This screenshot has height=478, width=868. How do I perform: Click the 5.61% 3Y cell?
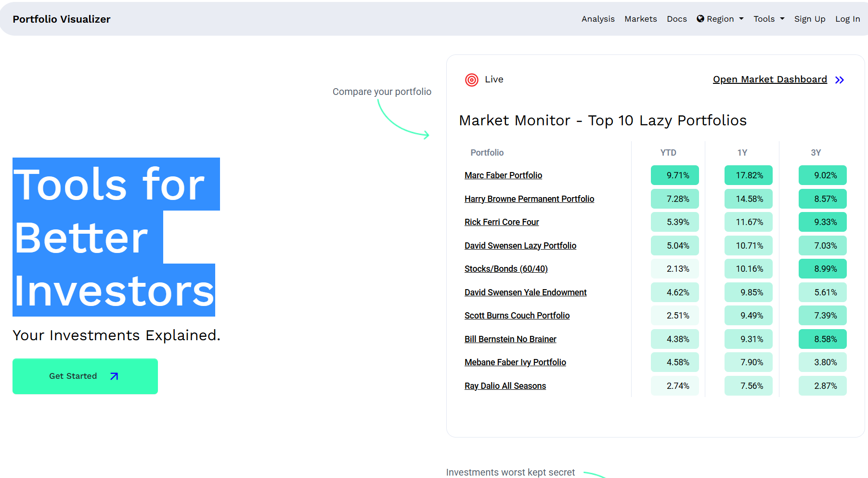[823, 292]
